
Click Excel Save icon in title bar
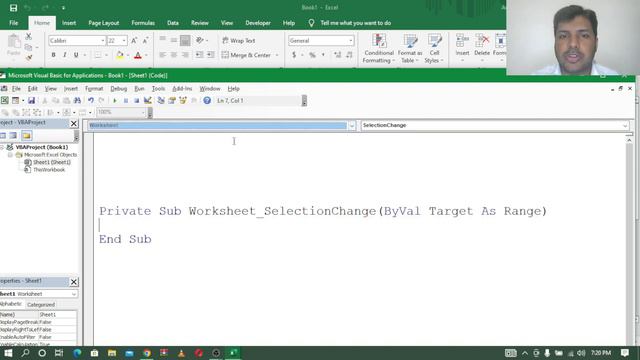click(x=13, y=7)
